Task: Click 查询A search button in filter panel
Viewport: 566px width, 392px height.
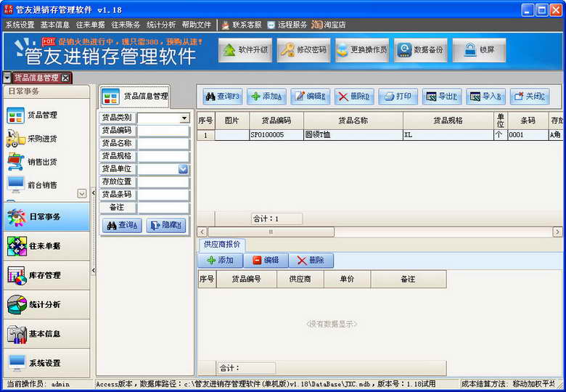Action: click(x=123, y=225)
